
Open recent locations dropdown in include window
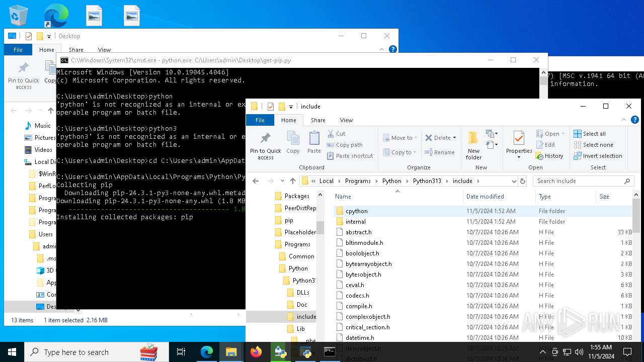coord(282,181)
